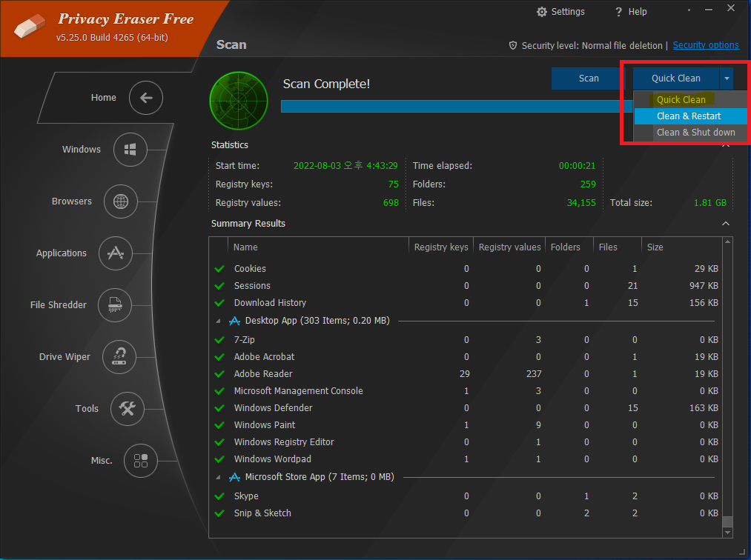The image size is (751, 560).
Task: Click the Total size 1.81 GB value
Action: pyautogui.click(x=709, y=203)
